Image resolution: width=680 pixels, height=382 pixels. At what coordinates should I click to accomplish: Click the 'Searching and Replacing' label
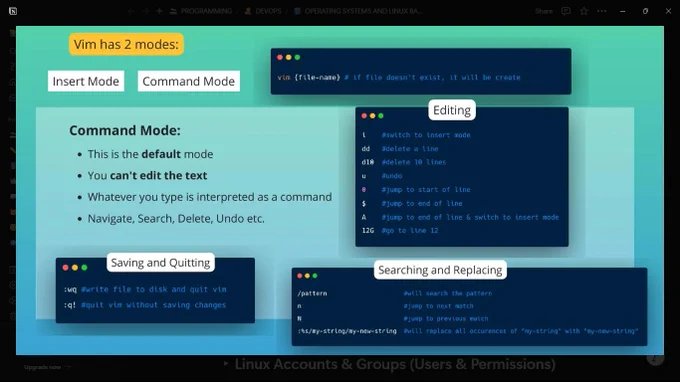(x=440, y=270)
